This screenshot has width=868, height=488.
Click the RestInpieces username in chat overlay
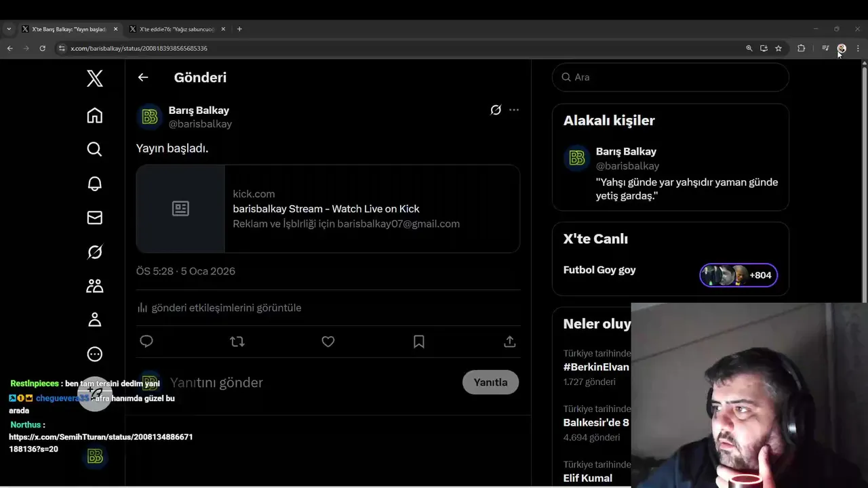click(35, 384)
